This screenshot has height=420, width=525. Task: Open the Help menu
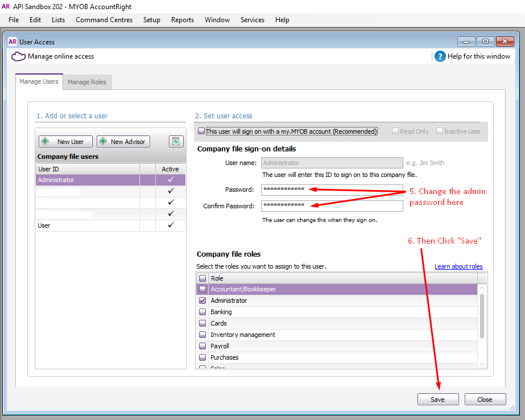[x=282, y=20]
